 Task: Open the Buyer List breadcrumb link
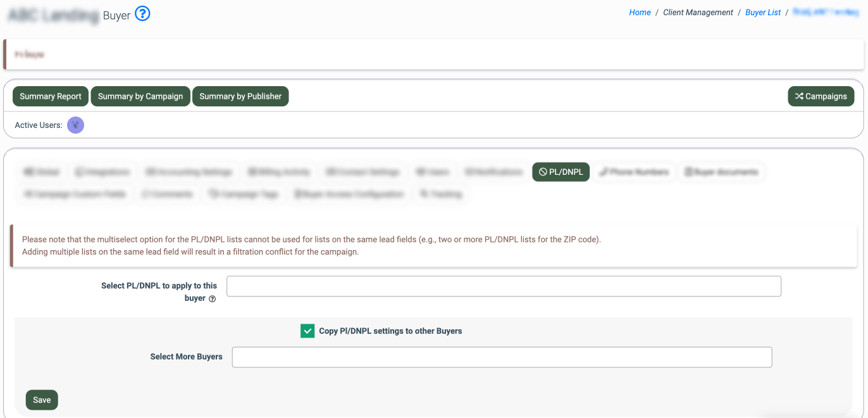point(763,13)
